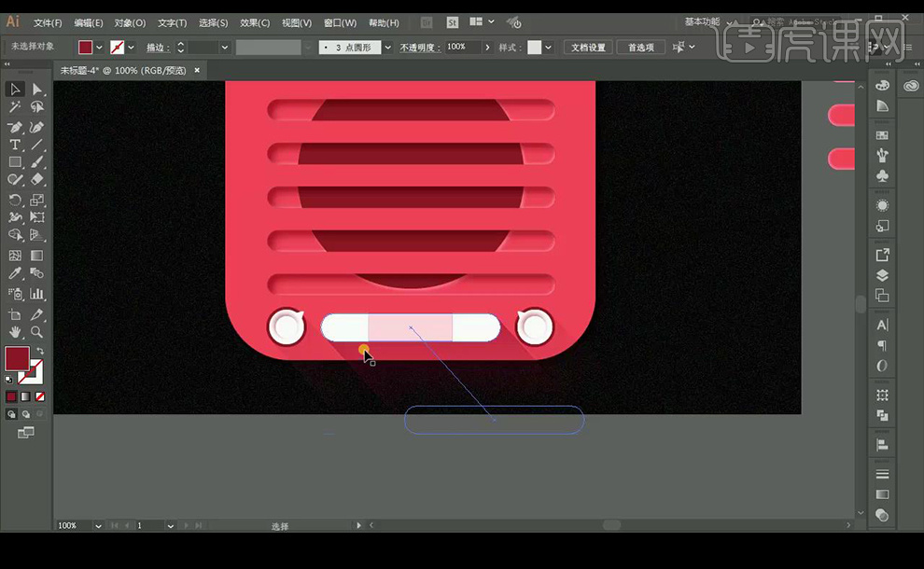Image resolution: width=924 pixels, height=569 pixels.
Task: Open 效果(C) menu
Action: click(255, 23)
